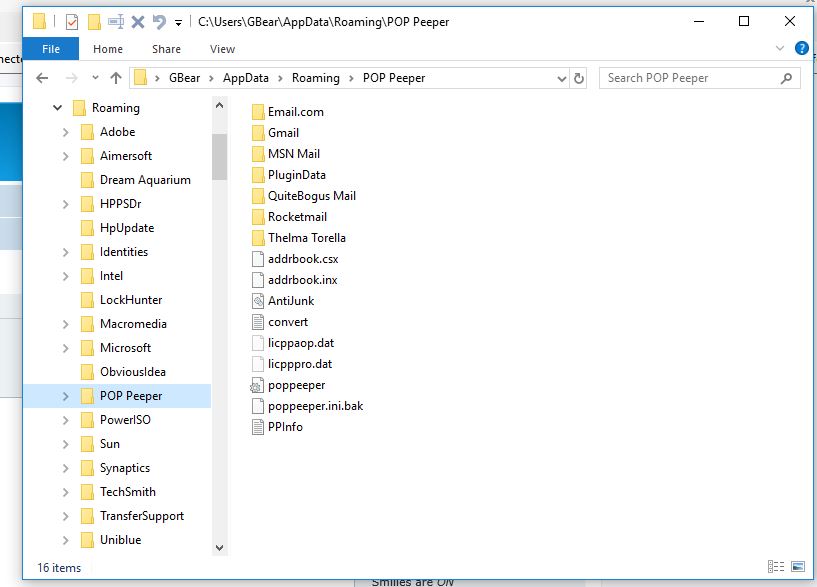Expand the Macromedia tree folder
This screenshot has height=587, width=817.
(66, 324)
